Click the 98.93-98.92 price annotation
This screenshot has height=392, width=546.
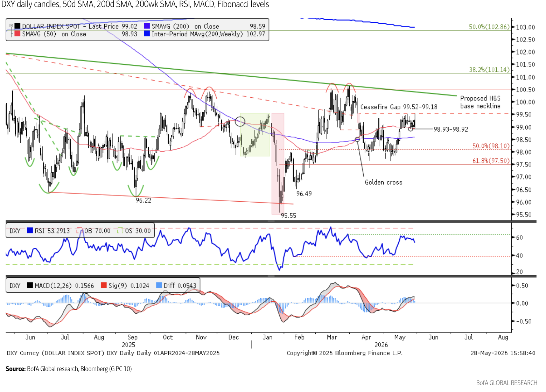[451, 129]
